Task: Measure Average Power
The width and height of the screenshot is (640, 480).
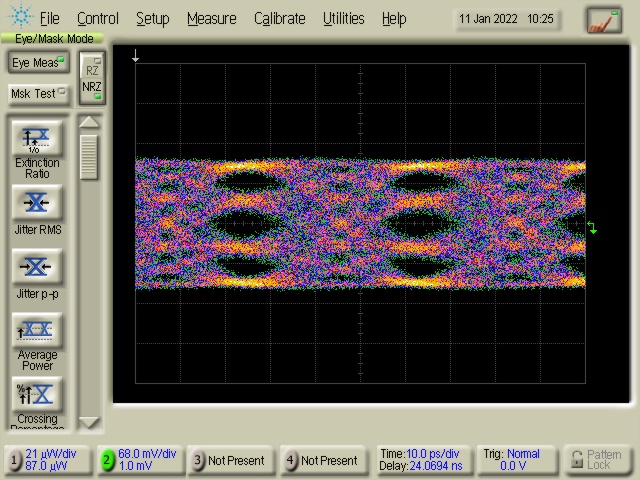Action: coord(36,330)
